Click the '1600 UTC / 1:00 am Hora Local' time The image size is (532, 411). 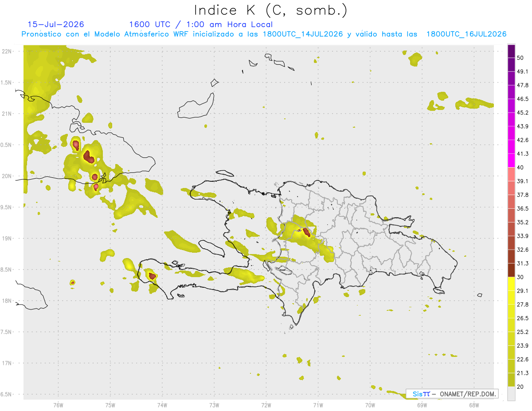(200, 24)
